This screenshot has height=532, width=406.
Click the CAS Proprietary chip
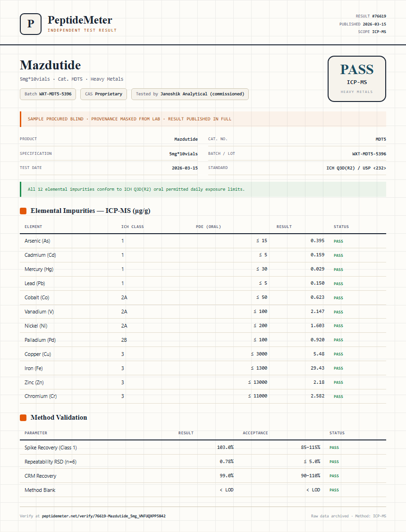[x=103, y=94]
